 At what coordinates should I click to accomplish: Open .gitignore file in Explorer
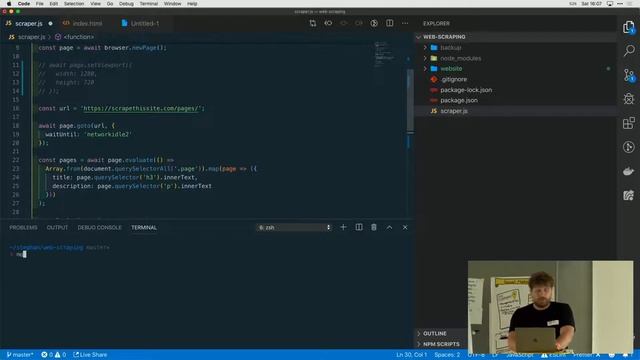pos(453,79)
